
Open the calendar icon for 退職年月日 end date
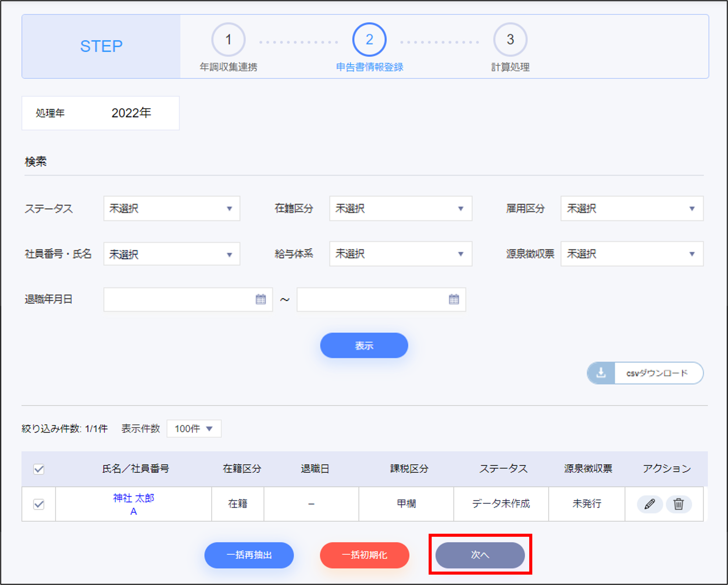[454, 299]
